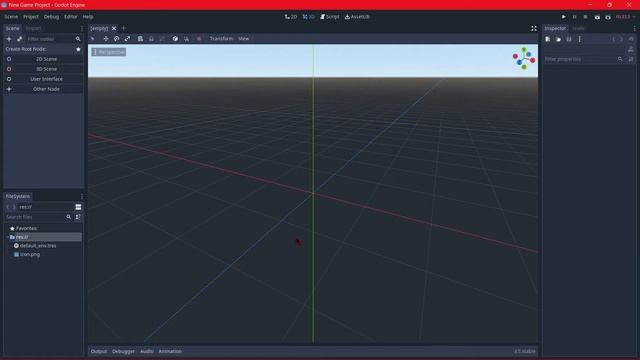
Task: Open the View menu in the viewport toolbar
Action: 244,38
